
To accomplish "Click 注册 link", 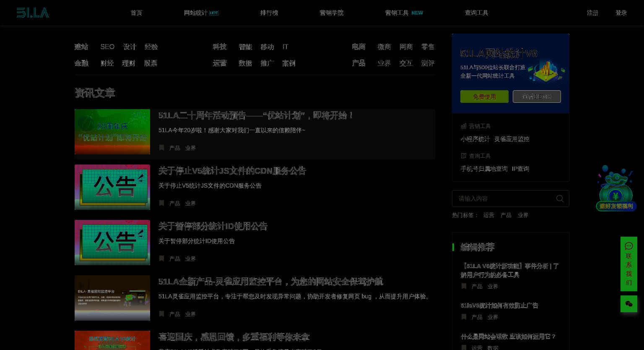I will pos(592,13).
